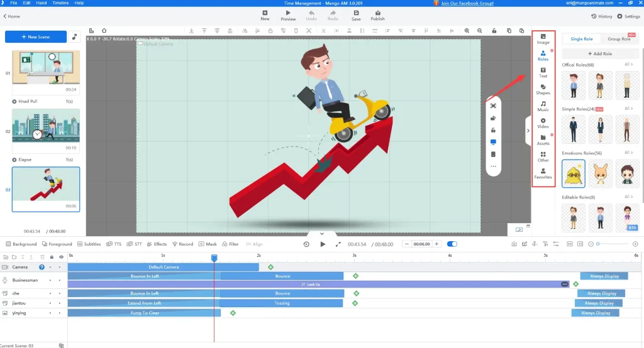
Task: Expand All for Offical Roles section
Action: click(x=628, y=65)
